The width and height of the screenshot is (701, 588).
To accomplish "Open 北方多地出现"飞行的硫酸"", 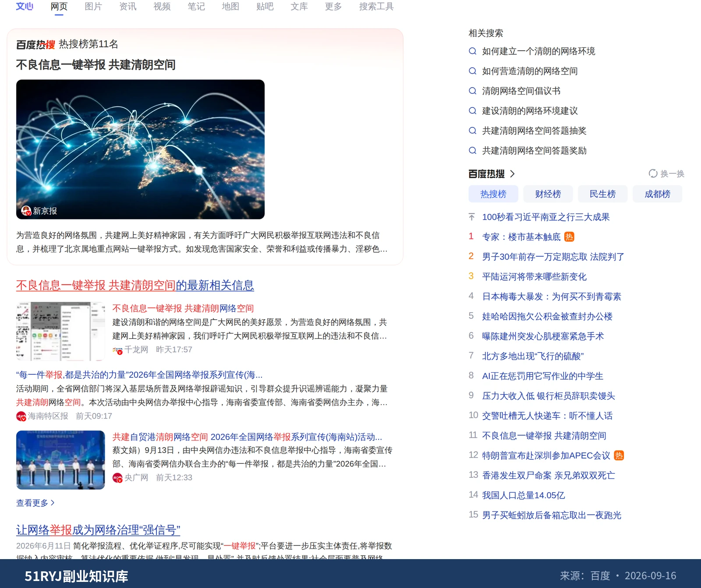I will pos(533,356).
